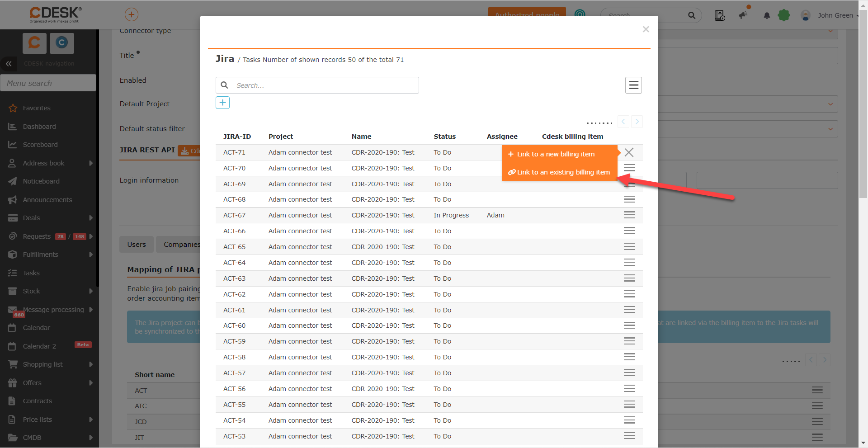Select Link to an existing billing item

pyautogui.click(x=559, y=172)
